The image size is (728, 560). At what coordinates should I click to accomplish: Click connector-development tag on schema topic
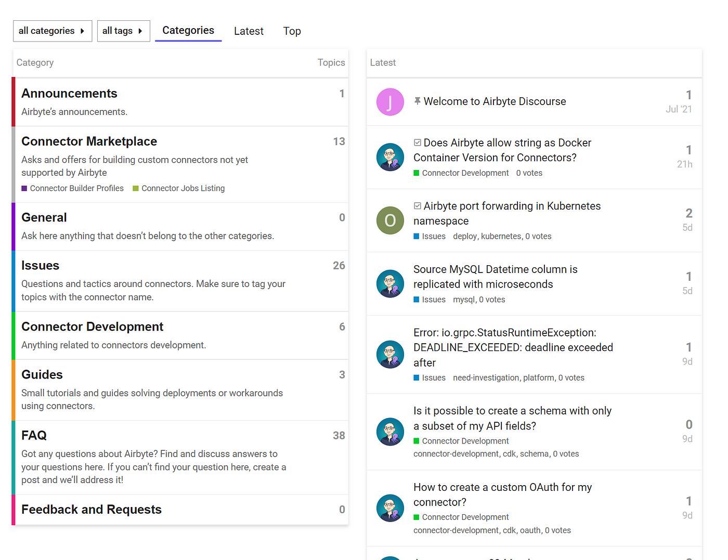[x=456, y=454]
